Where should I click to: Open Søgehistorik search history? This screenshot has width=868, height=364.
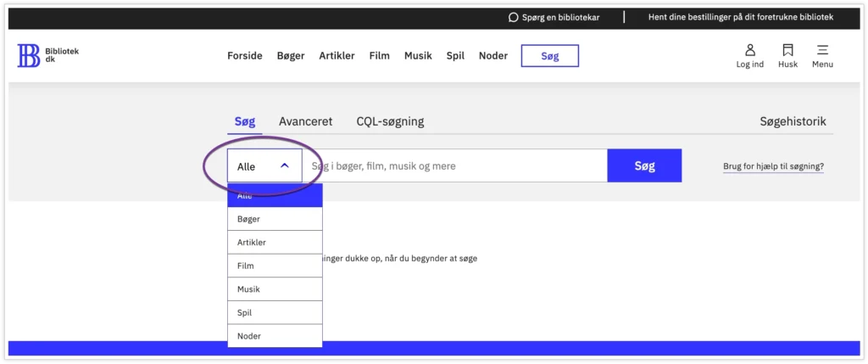click(793, 121)
